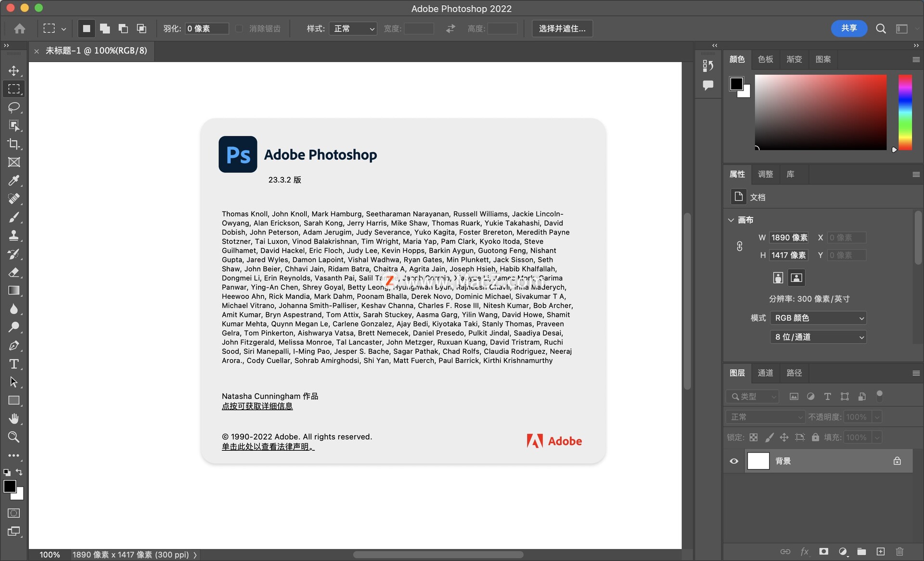Screen dimensions: 924x561
Task: Select the Rectangle shape tool
Action: coord(14,400)
